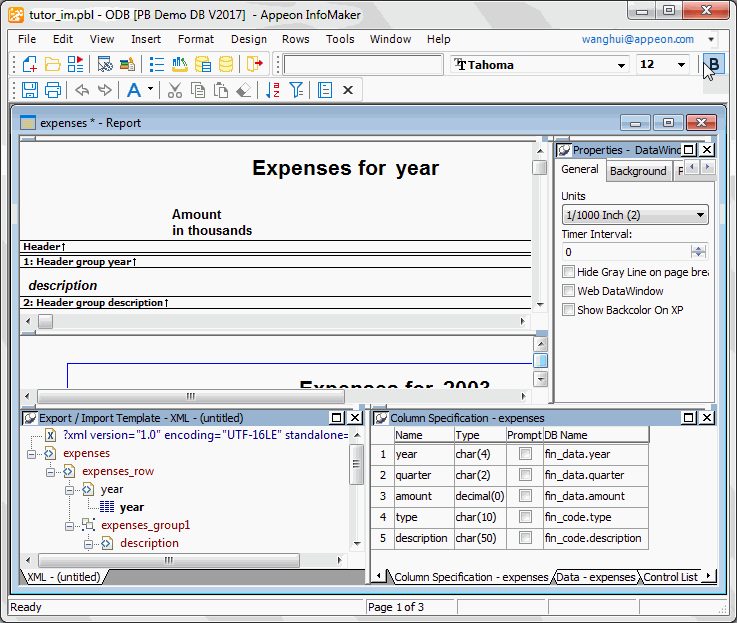Toggle Prompt checkbox for year column
The image size is (737, 623).
525,454
